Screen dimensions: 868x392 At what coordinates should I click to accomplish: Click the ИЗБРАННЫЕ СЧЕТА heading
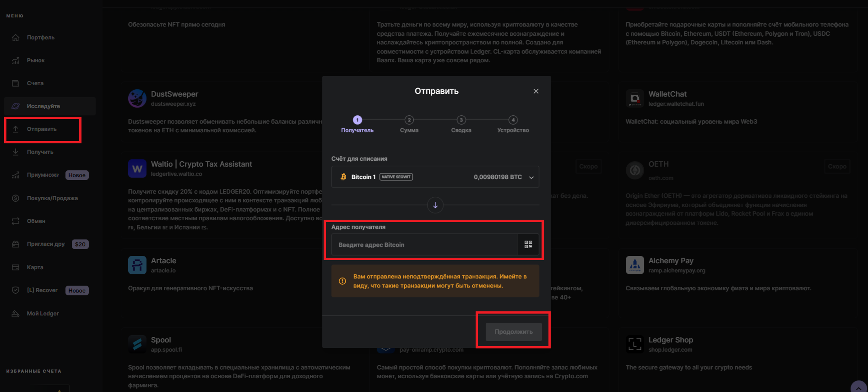click(34, 371)
